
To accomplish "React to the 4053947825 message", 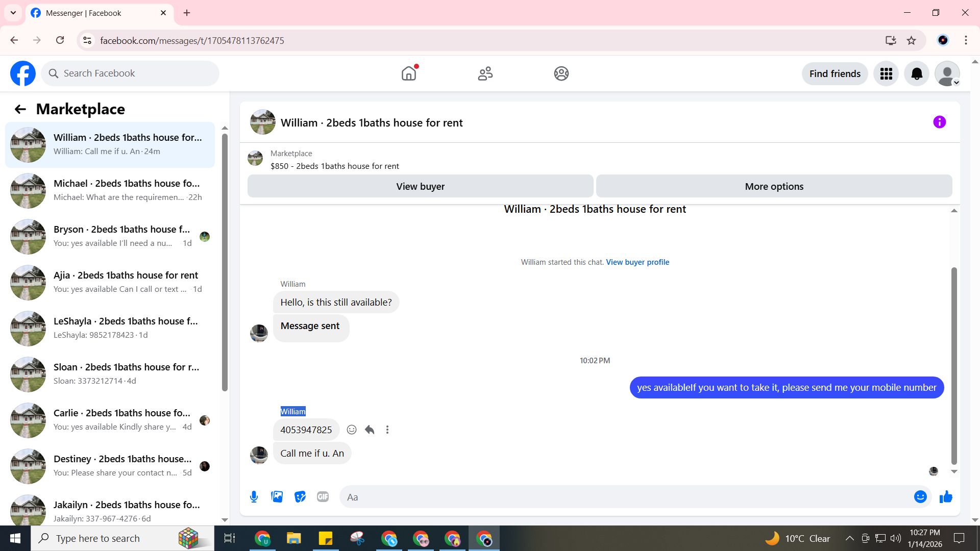I will coord(352,430).
